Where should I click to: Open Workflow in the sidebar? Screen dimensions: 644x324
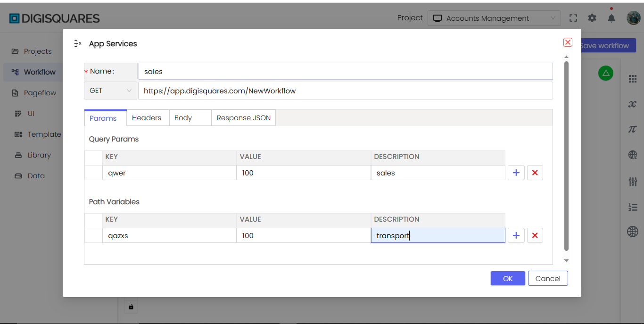tap(33, 72)
